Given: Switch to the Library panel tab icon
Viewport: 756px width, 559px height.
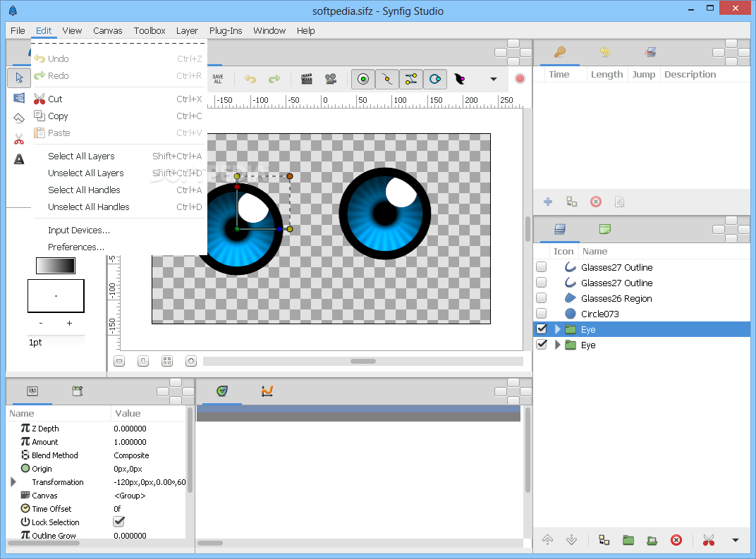Looking at the screenshot, I should (605, 229).
